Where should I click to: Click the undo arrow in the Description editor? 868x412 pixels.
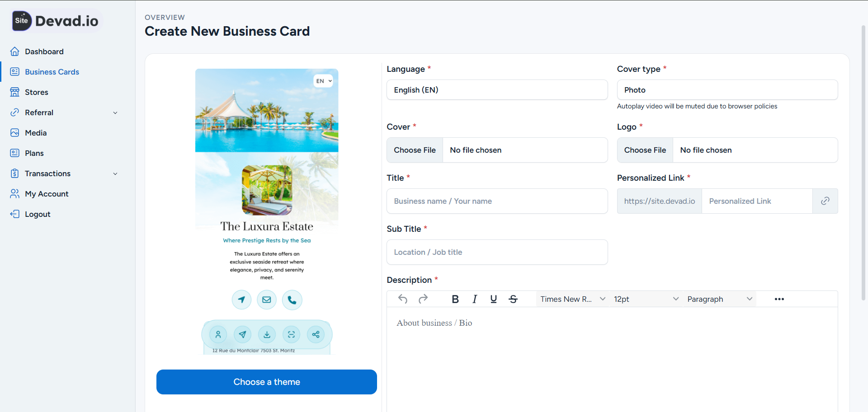(x=403, y=299)
